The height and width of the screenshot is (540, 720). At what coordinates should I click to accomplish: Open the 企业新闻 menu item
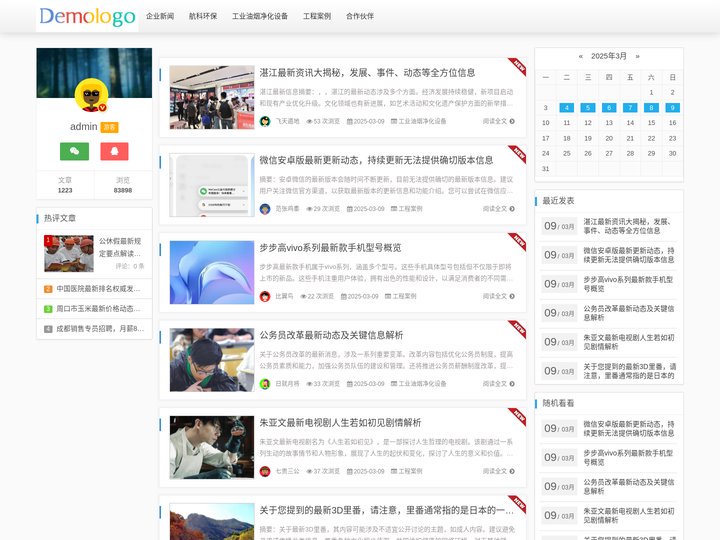[x=160, y=17]
